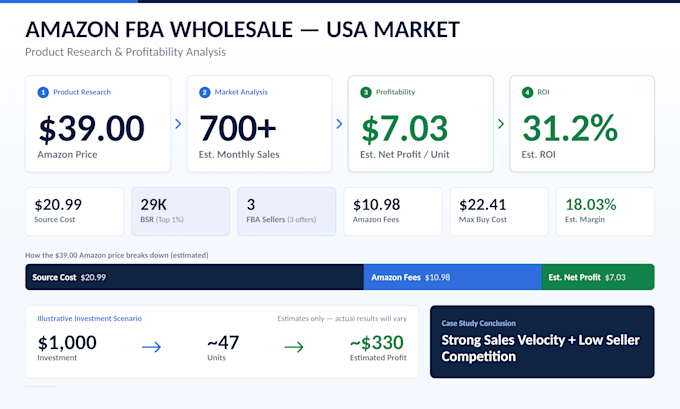The width and height of the screenshot is (680, 409).
Task: Click Product Research & Profitability Analysis subtitle
Action: point(125,52)
